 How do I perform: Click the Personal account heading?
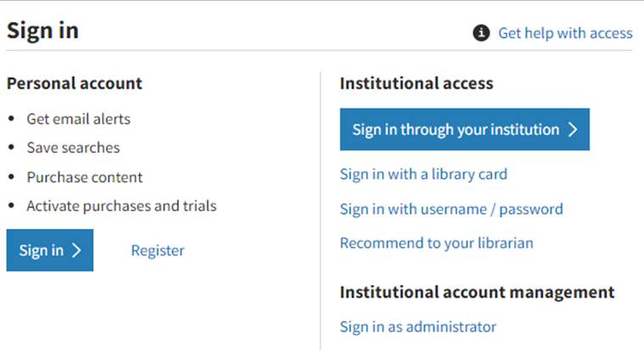pyautogui.click(x=74, y=83)
